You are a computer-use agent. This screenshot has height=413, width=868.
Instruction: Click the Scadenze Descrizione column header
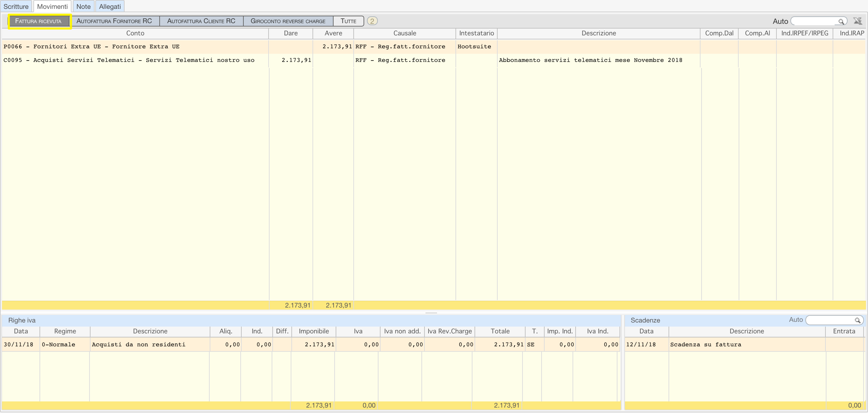[x=747, y=331]
